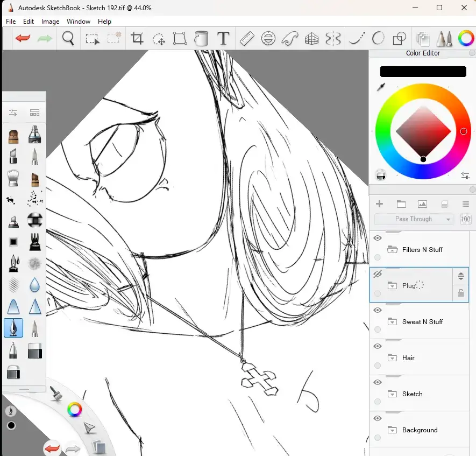Select the Zoom magnifier tool
The width and height of the screenshot is (476, 456).
point(68,39)
